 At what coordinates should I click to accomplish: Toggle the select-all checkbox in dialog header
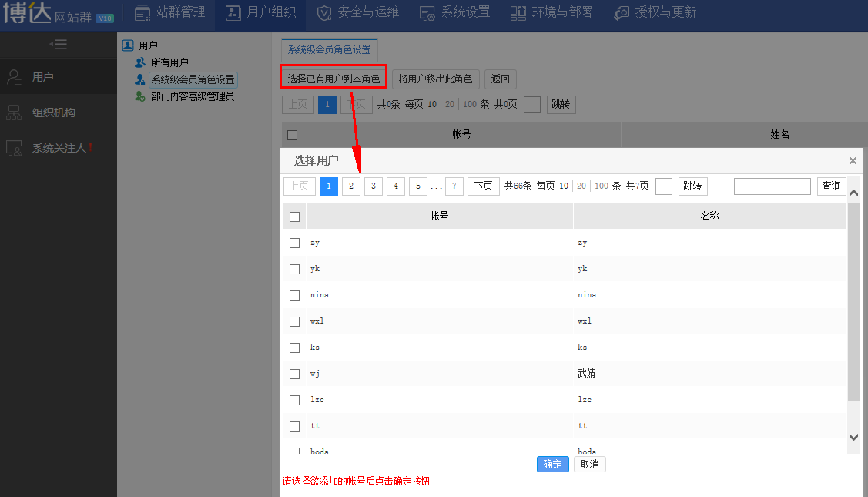coord(294,217)
